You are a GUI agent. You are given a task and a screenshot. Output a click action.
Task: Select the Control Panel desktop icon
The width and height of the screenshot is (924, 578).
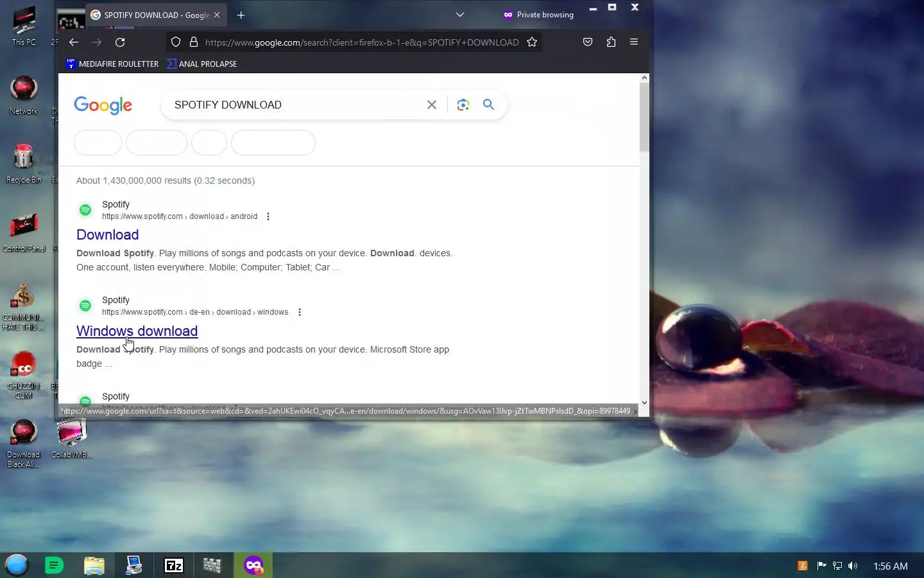pyautogui.click(x=24, y=232)
